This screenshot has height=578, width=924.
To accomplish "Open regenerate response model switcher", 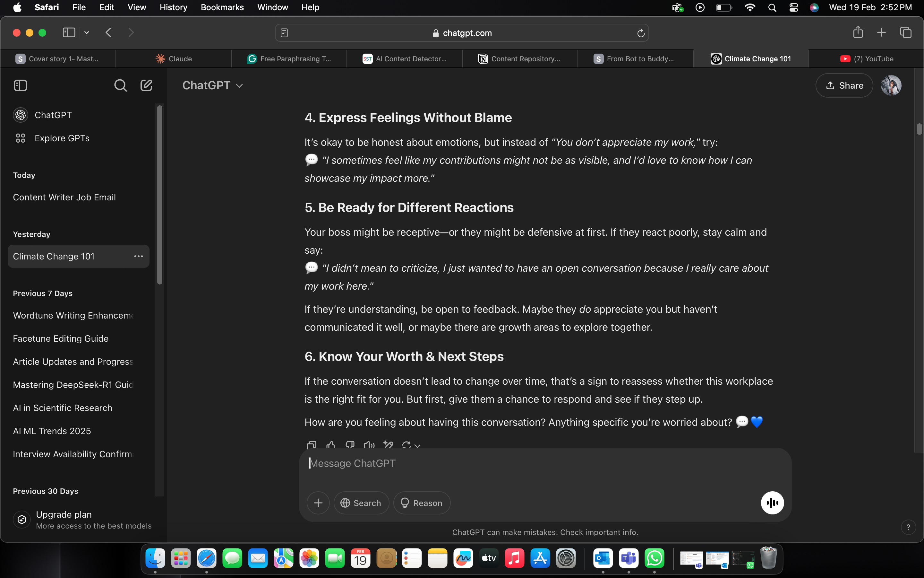I will (411, 445).
